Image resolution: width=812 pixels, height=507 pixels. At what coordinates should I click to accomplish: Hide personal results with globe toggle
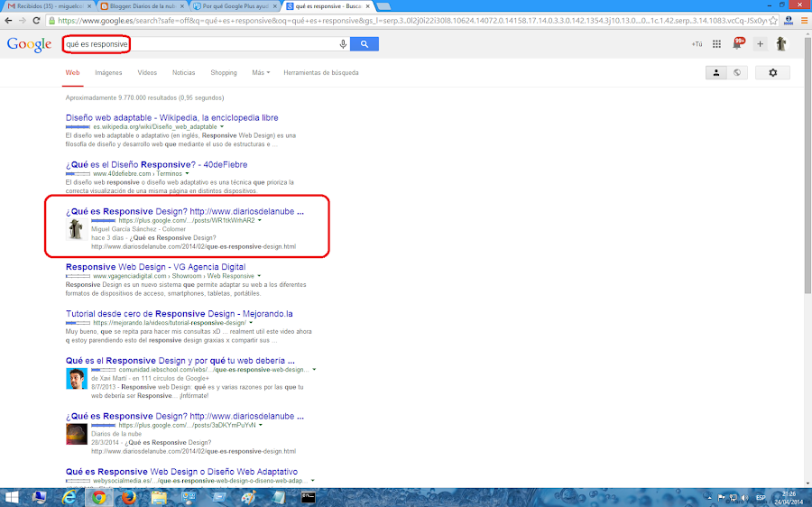(x=737, y=72)
